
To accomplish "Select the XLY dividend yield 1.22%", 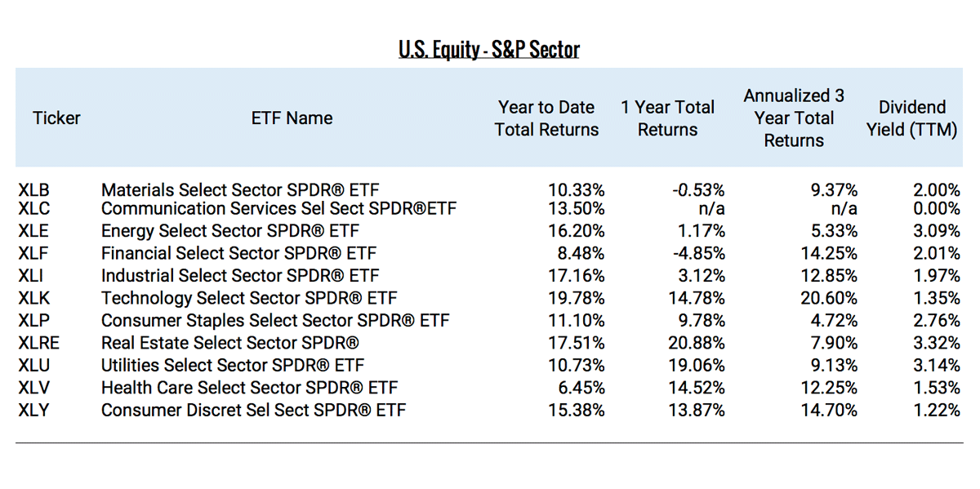I will 936,410.
